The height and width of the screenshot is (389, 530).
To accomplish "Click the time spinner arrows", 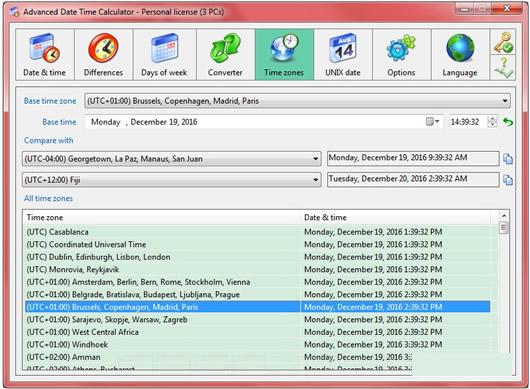I will click(492, 122).
